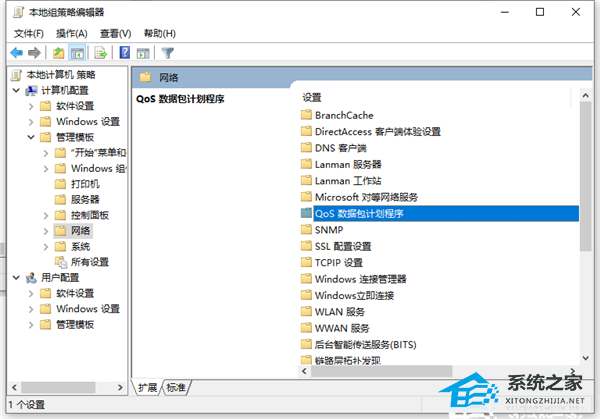Click the Back arrow toolbar icon
600x419 pixels.
16,53
